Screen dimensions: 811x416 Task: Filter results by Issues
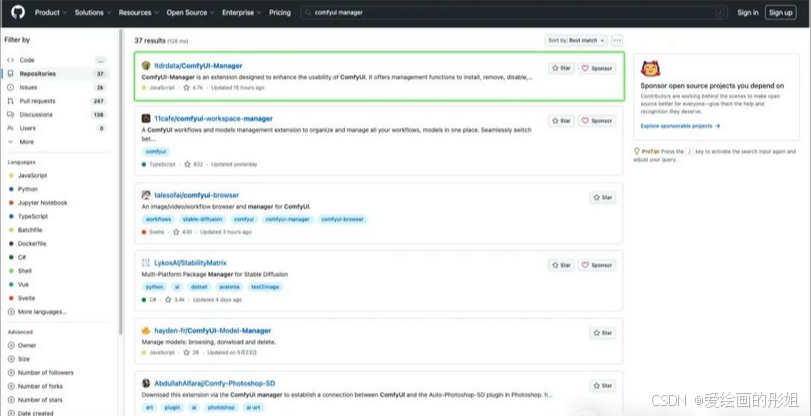(x=56, y=87)
